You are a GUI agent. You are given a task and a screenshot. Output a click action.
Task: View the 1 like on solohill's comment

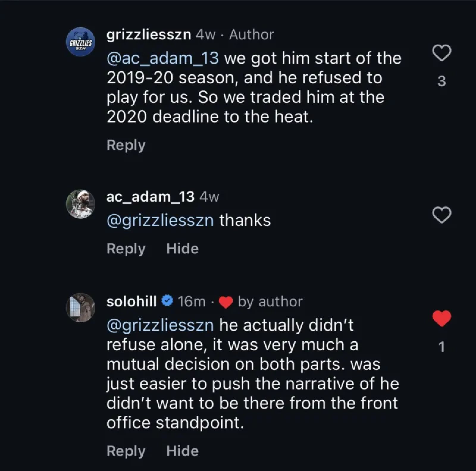pos(442,347)
